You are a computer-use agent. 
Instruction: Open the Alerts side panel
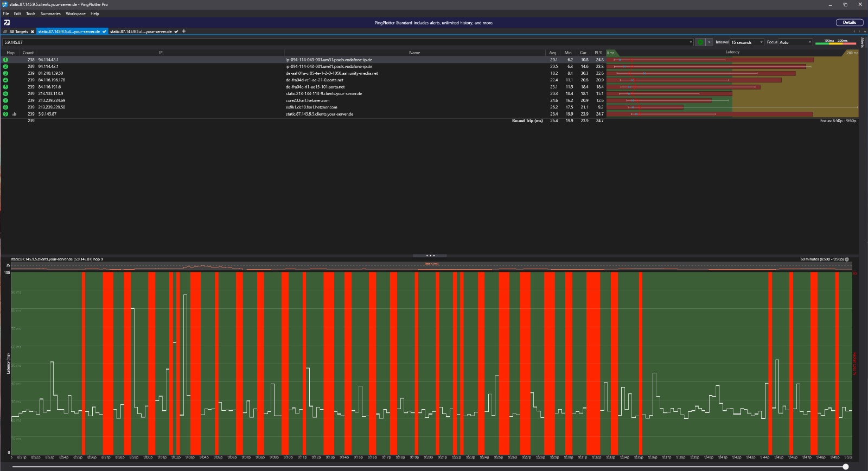tap(863, 42)
